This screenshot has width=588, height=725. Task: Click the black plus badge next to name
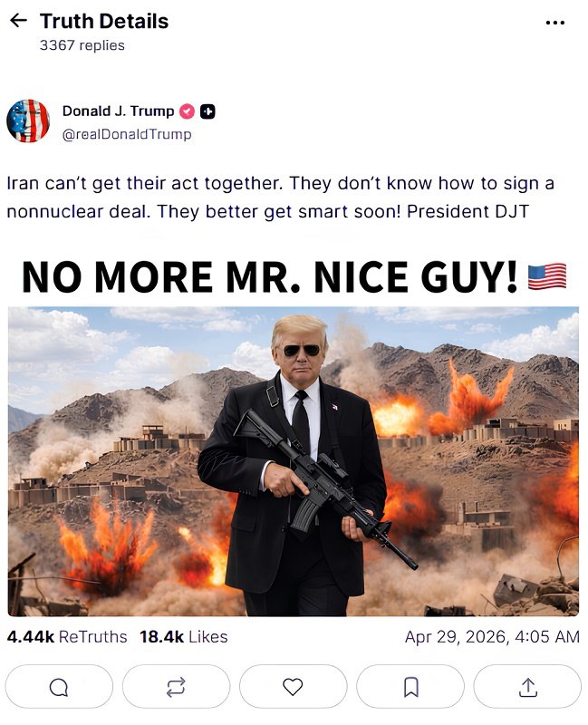tap(207, 111)
